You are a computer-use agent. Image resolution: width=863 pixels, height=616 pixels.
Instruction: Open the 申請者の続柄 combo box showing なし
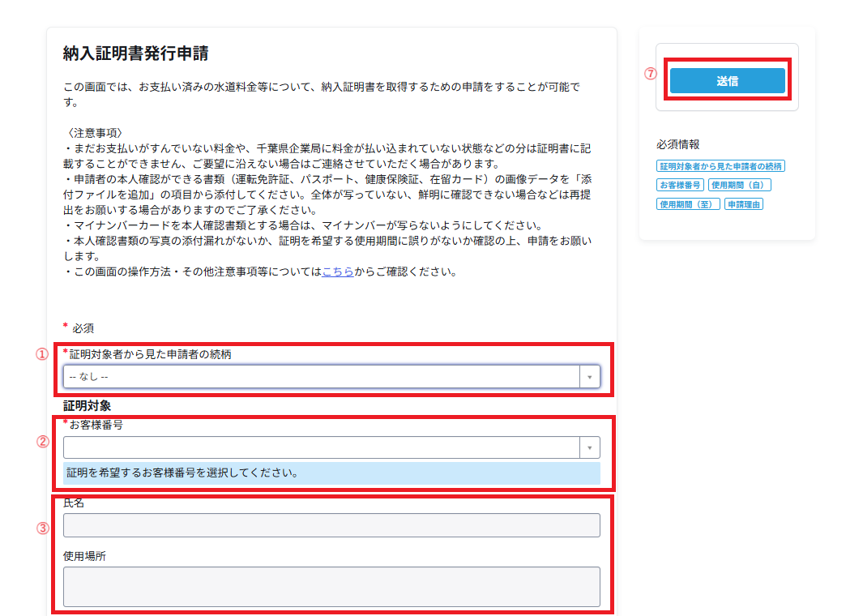pyautogui.click(x=321, y=376)
